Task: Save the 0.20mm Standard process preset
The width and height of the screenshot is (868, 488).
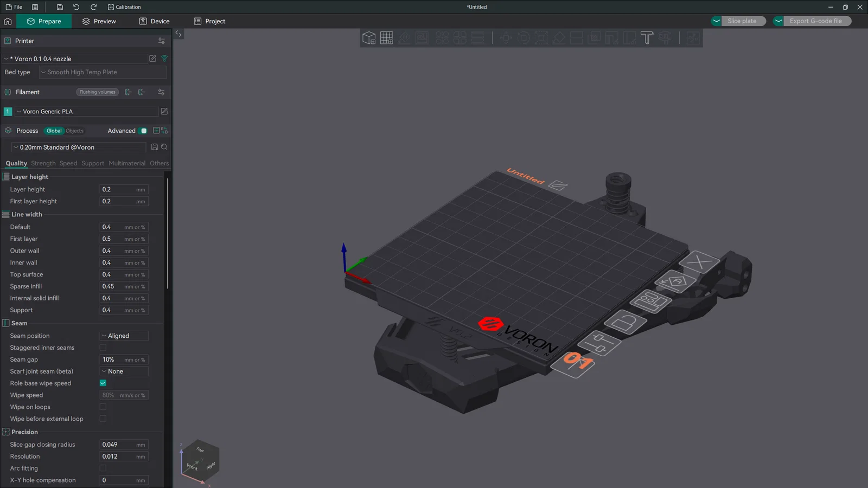Action: pos(155,147)
